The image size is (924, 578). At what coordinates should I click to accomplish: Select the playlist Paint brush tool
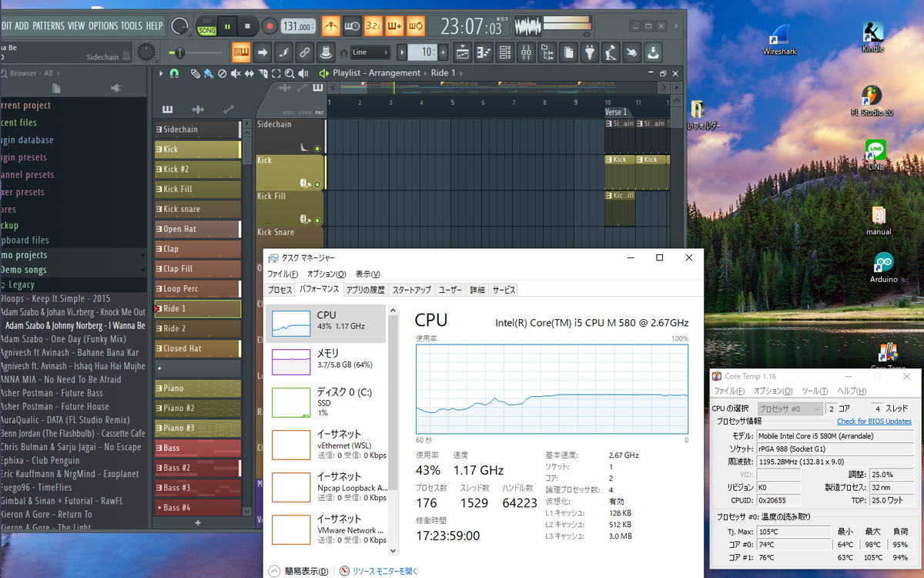click(x=209, y=73)
